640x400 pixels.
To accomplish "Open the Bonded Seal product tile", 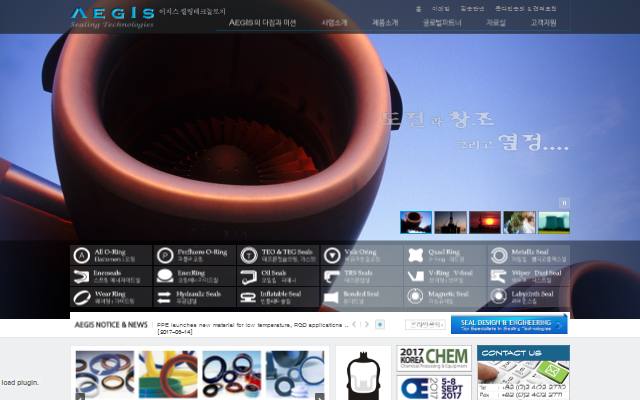I will point(362,297).
